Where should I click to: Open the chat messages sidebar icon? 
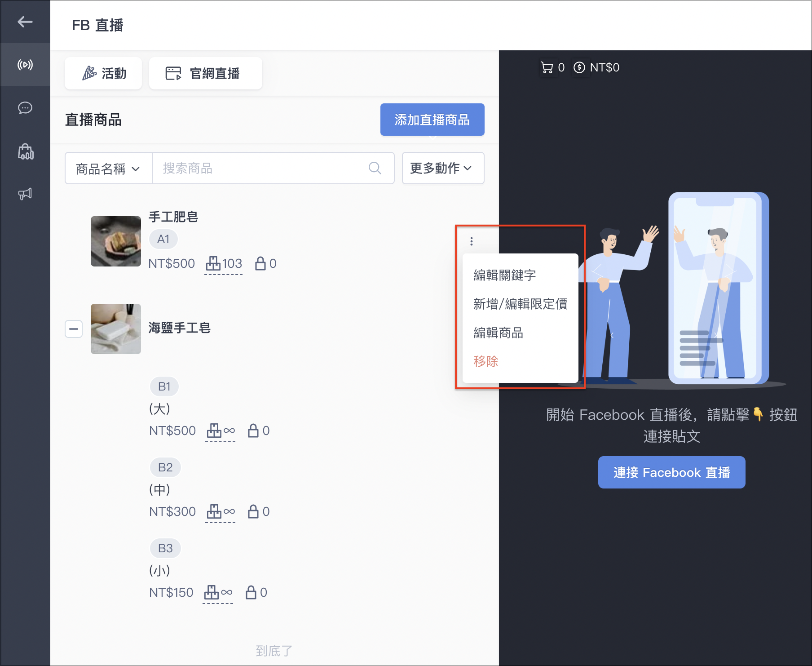[25, 108]
